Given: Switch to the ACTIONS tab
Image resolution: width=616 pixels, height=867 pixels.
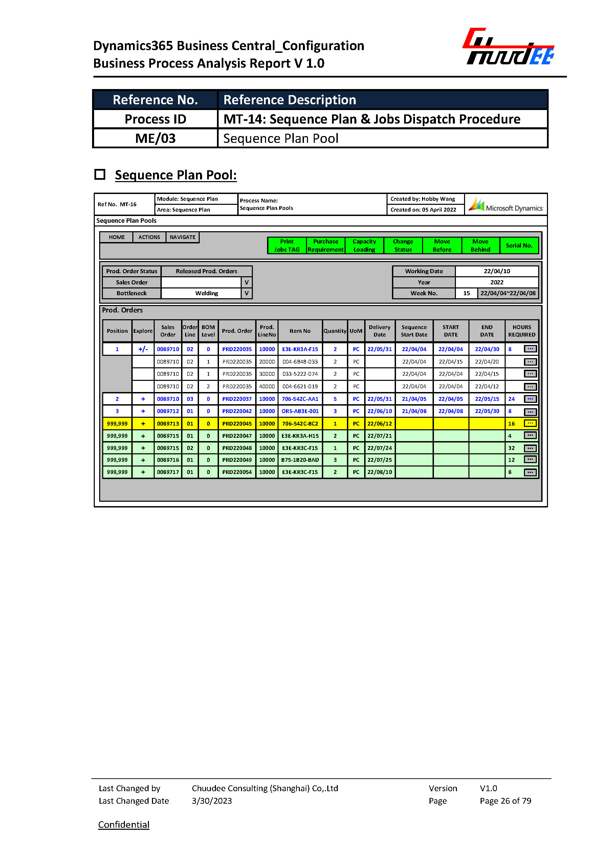Looking at the screenshot, I should [149, 237].
